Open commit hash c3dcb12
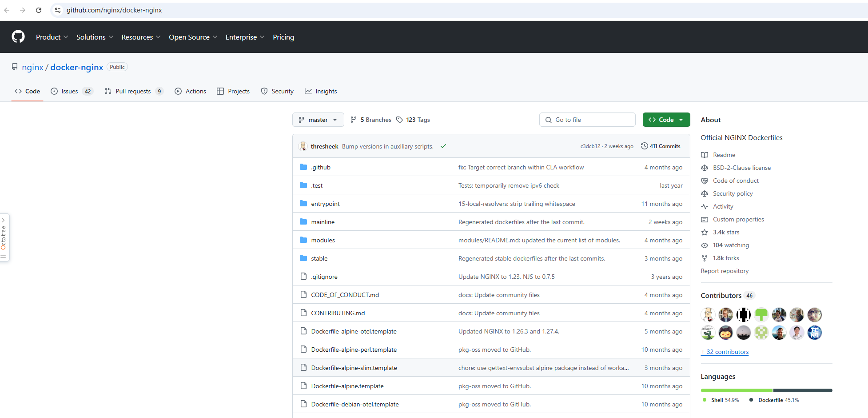This screenshot has width=868, height=418. (x=590, y=146)
